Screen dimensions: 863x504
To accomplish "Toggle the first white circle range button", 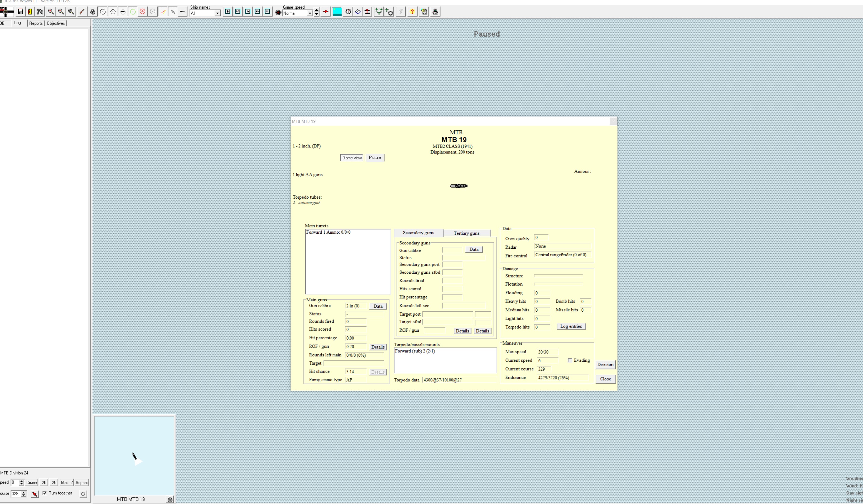I will (102, 12).
